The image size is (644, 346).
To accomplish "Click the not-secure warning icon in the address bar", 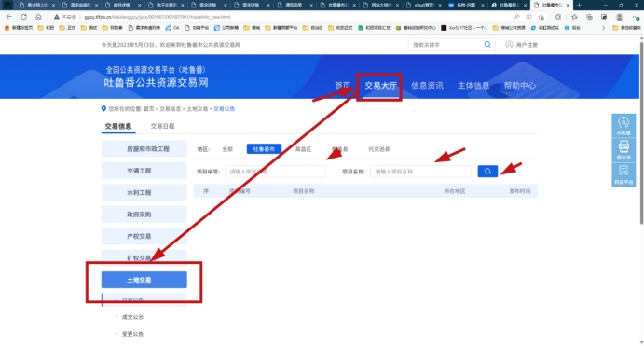I will 56,17.
